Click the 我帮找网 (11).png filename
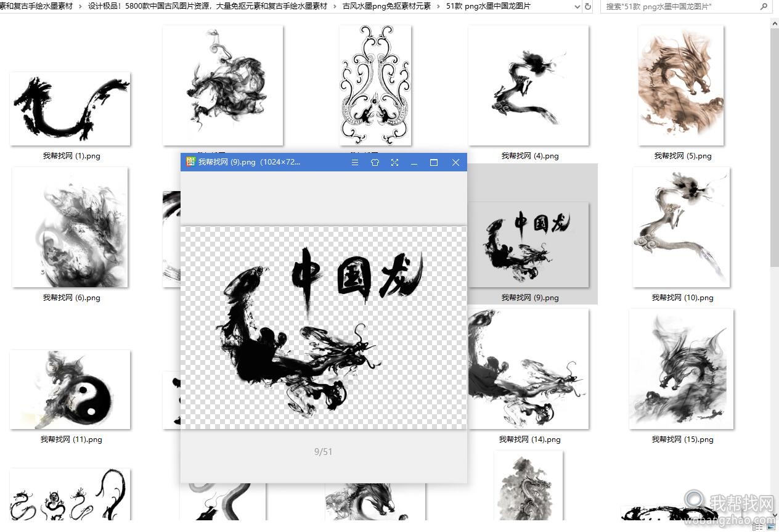The height and width of the screenshot is (532, 779). tap(71, 440)
